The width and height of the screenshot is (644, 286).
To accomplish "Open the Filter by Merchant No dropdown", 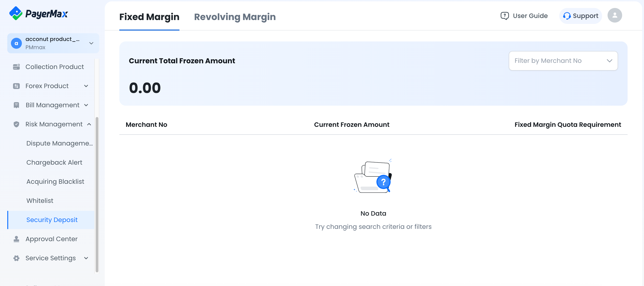I will point(563,61).
